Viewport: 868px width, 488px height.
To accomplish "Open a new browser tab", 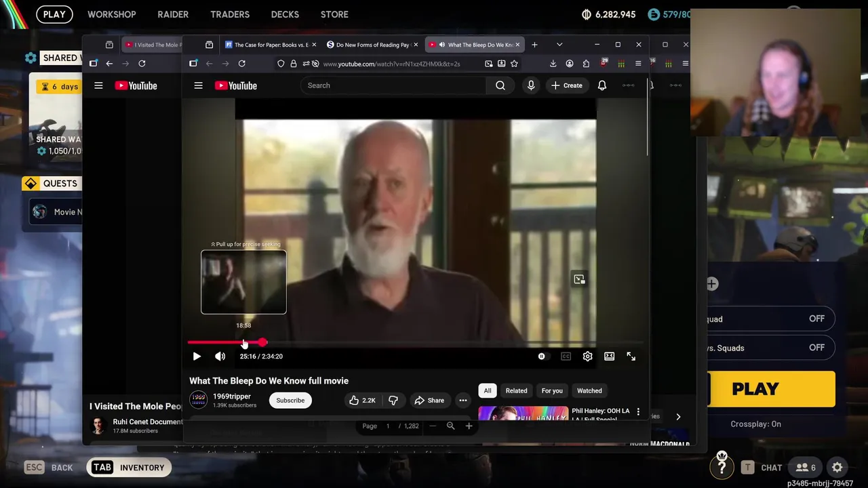I will point(534,45).
